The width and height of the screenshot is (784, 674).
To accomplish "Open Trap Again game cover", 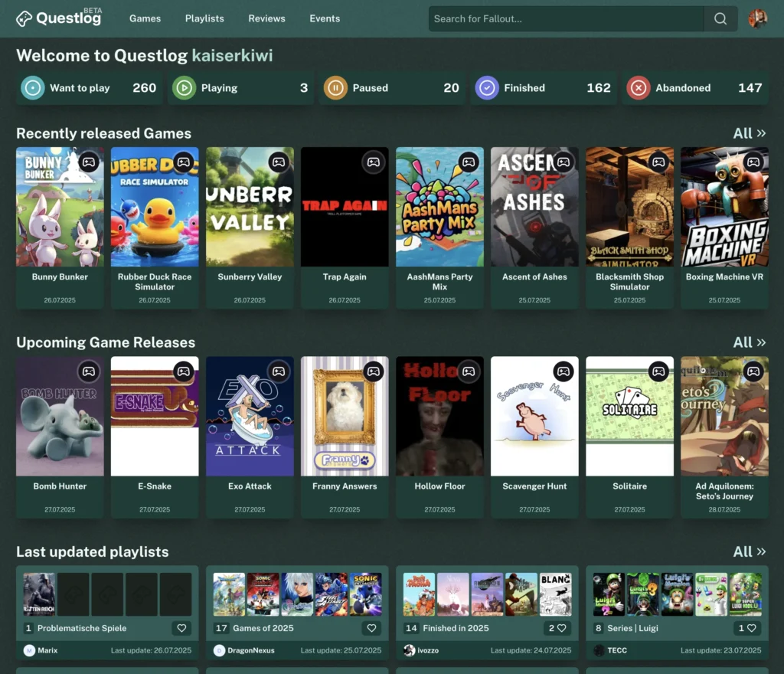I will (x=345, y=207).
